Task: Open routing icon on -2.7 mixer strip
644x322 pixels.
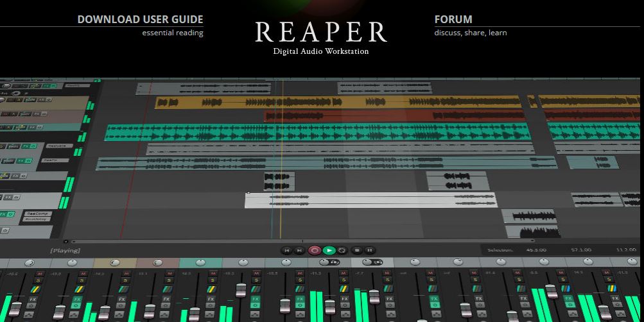Action: coord(388,289)
